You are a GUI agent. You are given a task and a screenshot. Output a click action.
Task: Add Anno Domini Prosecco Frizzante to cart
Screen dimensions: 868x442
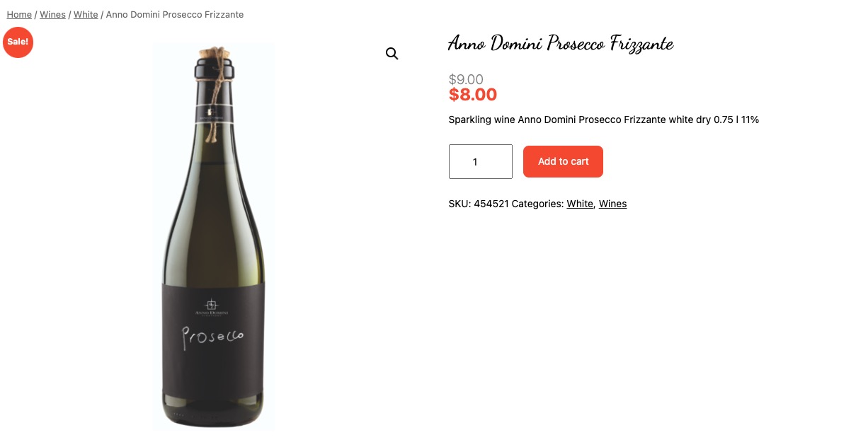(563, 161)
